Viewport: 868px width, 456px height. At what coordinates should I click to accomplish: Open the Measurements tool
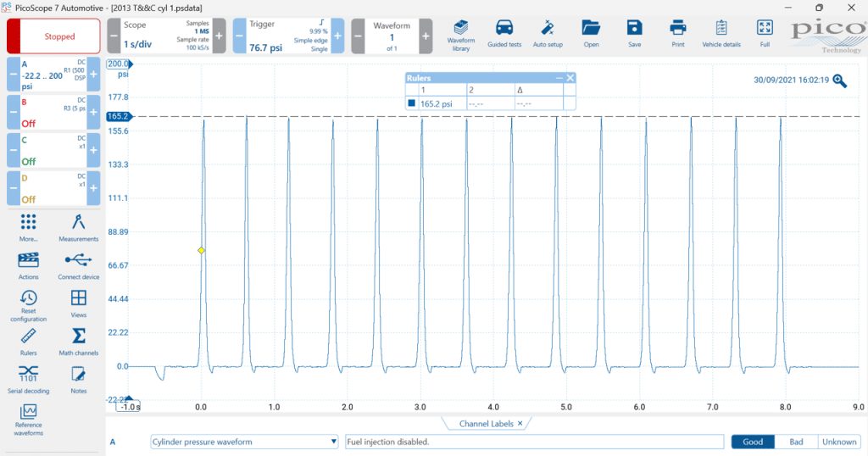pyautogui.click(x=79, y=227)
